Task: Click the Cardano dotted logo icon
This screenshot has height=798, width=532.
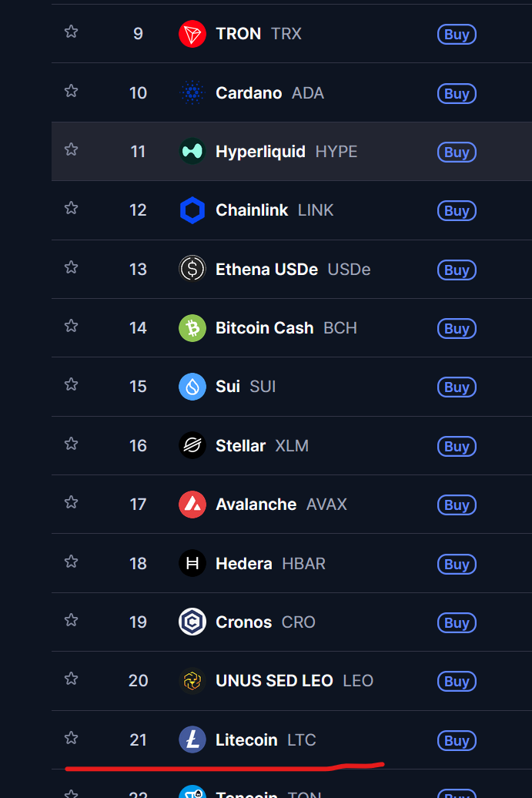Action: click(192, 93)
